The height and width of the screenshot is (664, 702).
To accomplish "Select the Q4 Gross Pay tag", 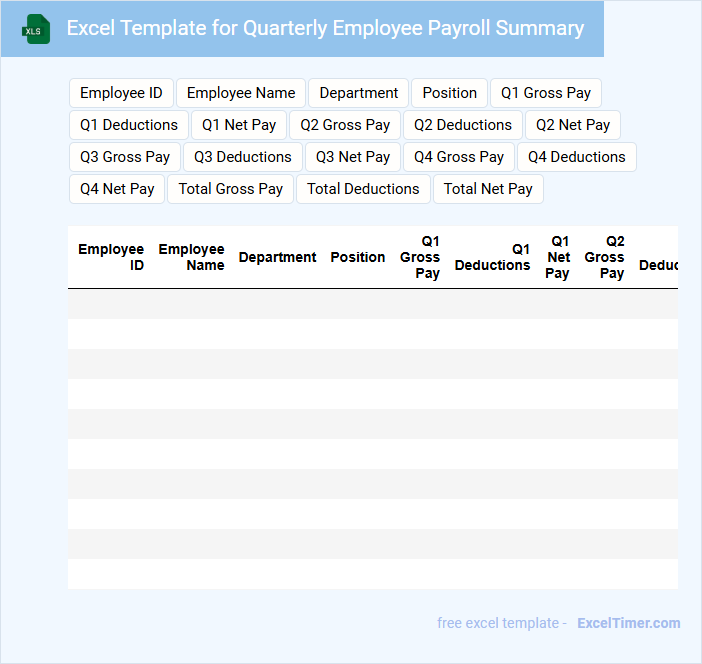I will click(x=459, y=157).
